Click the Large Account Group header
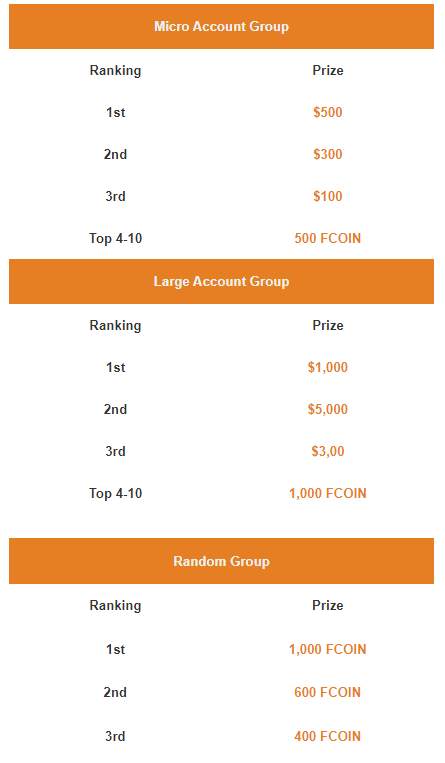This screenshot has height=763, width=445. (x=222, y=281)
